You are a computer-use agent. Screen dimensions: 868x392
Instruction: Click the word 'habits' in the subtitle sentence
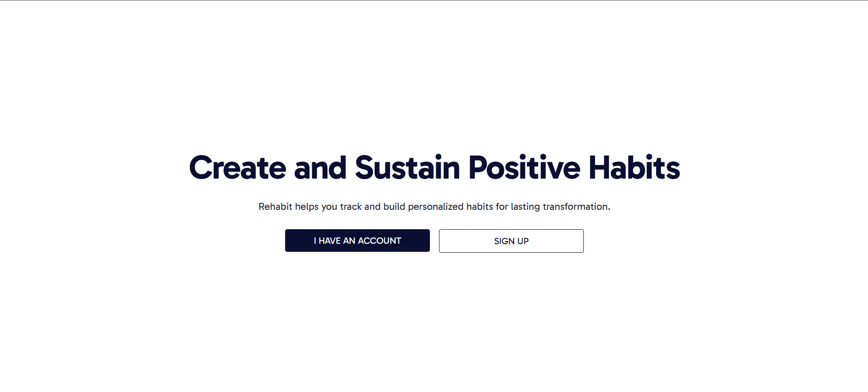480,207
